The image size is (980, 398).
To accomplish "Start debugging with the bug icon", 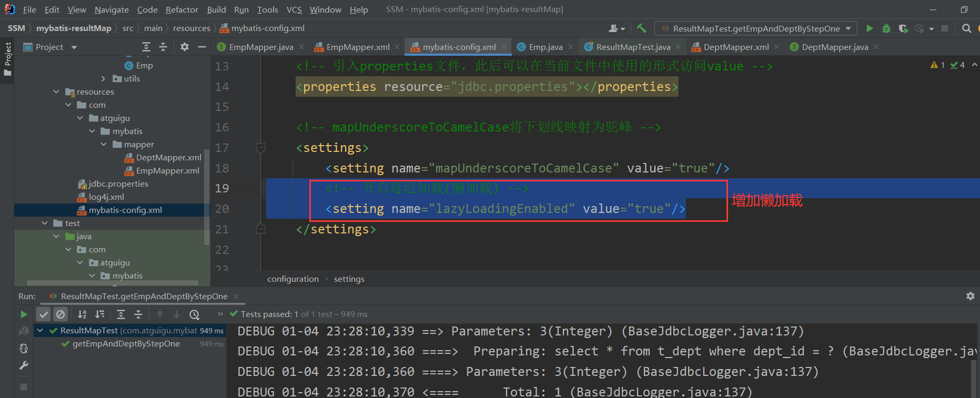I will pos(886,28).
